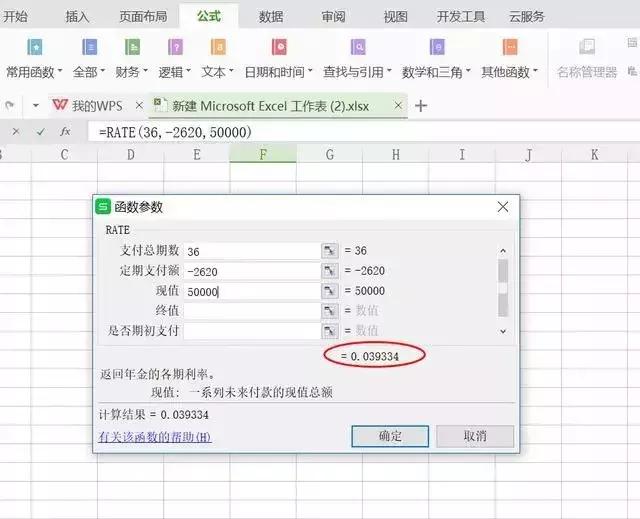Click the 其他函数 book icon
640x519 pixels.
coord(510,47)
